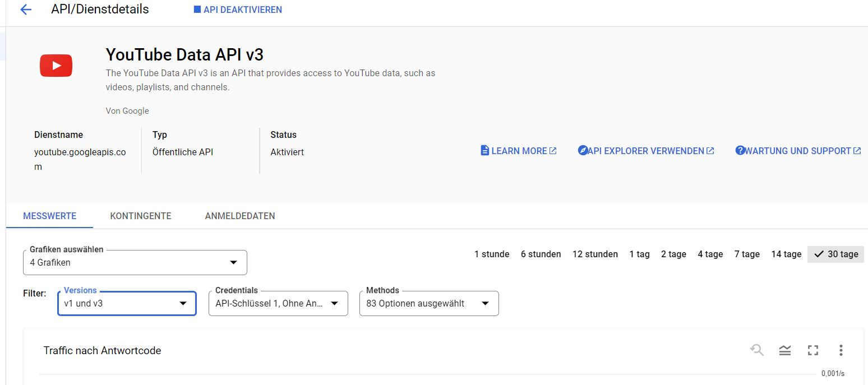
Task: Select the 30 tage time range
Action: [836, 254]
